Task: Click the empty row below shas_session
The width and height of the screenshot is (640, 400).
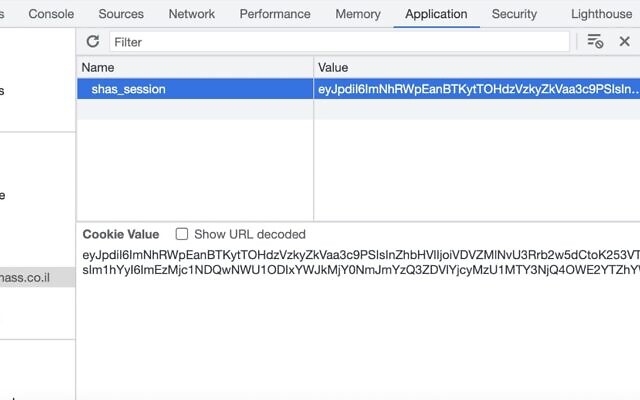Action: pyautogui.click(x=358, y=109)
